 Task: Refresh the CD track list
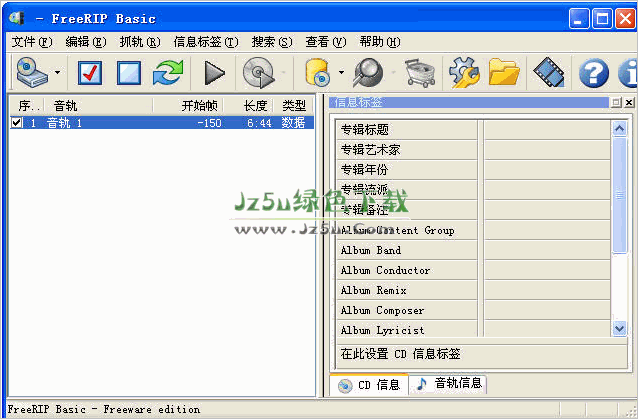coord(168,73)
